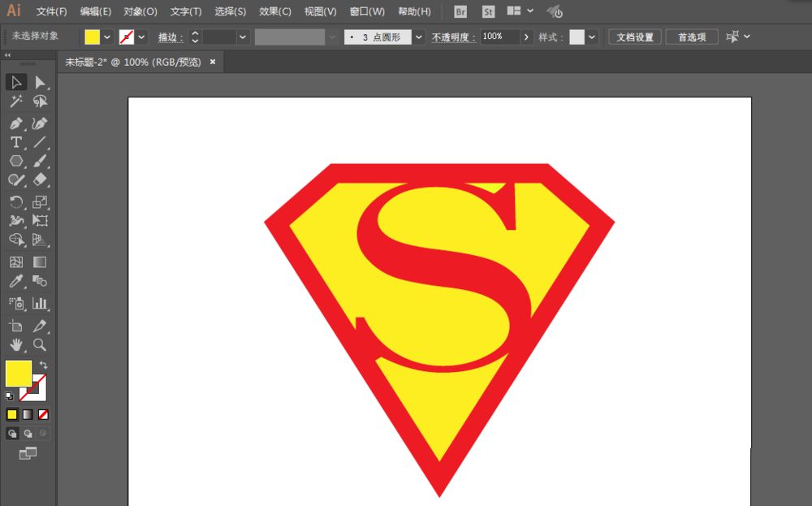Click the 描边 stroke panel link
The width and height of the screenshot is (812, 506).
[171, 37]
